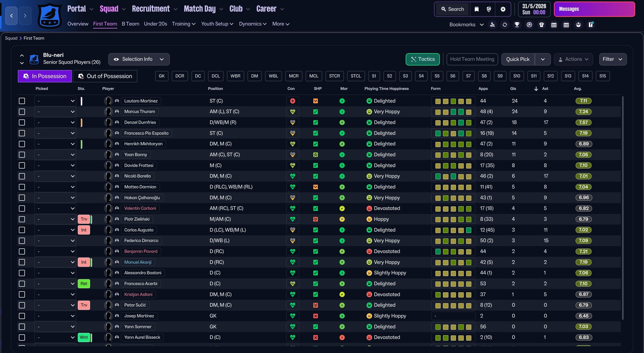Image resolution: width=644 pixels, height=353 pixels.
Task: Click the globe world icon
Action: (x=489, y=9)
